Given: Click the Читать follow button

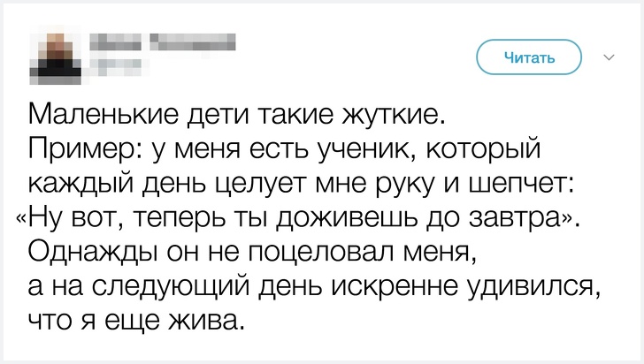Looking at the screenshot, I should click(530, 59).
